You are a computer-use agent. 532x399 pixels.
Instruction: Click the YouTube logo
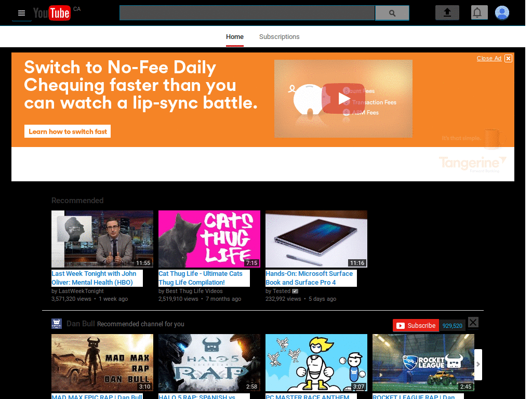point(52,13)
